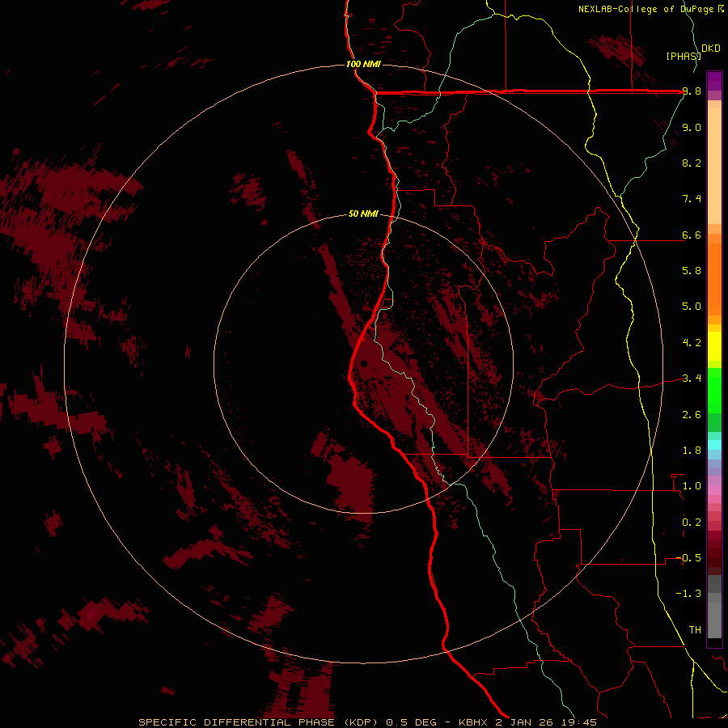The width and height of the screenshot is (728, 728).
Task: Click the 8.2 value on the color scale
Action: point(692,163)
